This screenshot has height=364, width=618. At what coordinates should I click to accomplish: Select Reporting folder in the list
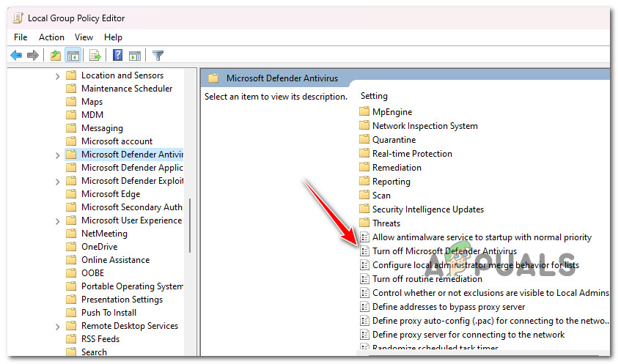tap(391, 181)
